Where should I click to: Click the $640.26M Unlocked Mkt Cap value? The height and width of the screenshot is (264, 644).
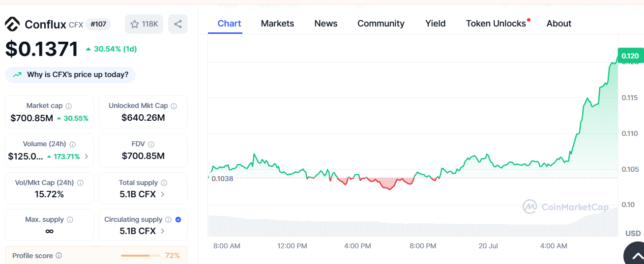click(x=143, y=118)
